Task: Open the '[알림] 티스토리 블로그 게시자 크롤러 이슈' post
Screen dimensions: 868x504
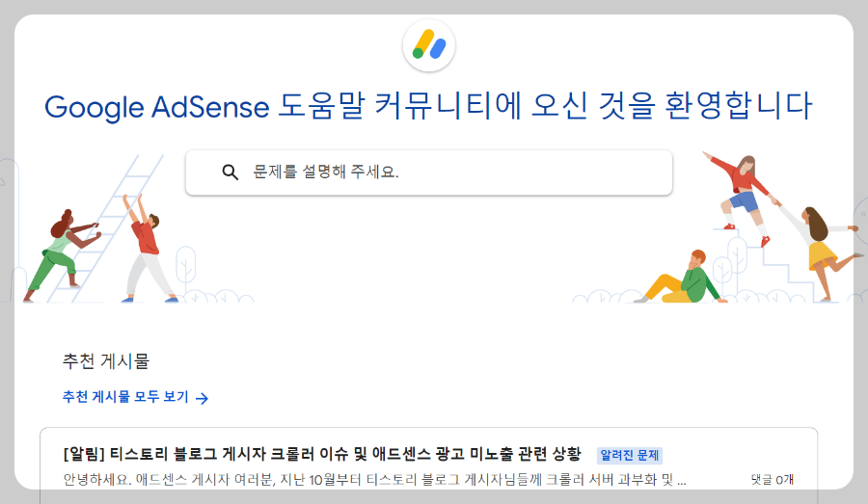Action: 322,454
